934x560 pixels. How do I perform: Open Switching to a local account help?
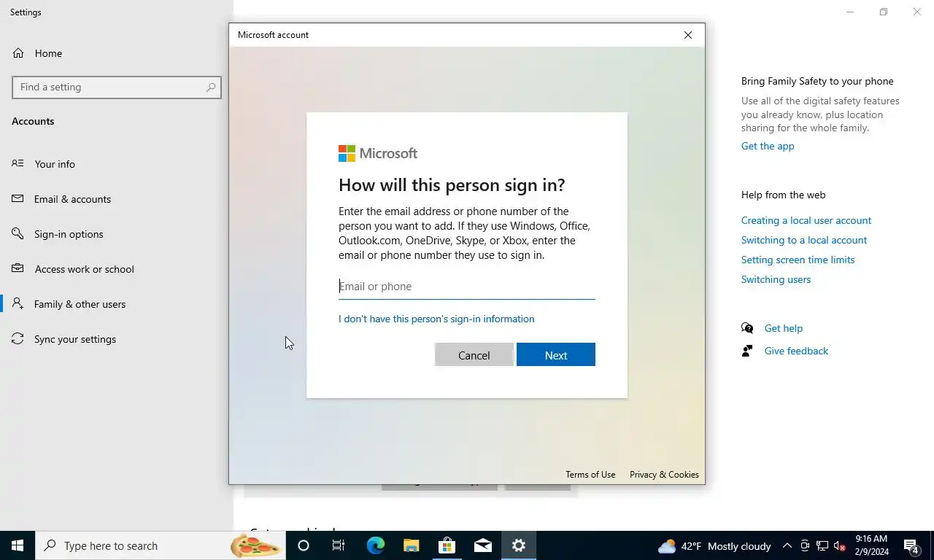tap(804, 240)
